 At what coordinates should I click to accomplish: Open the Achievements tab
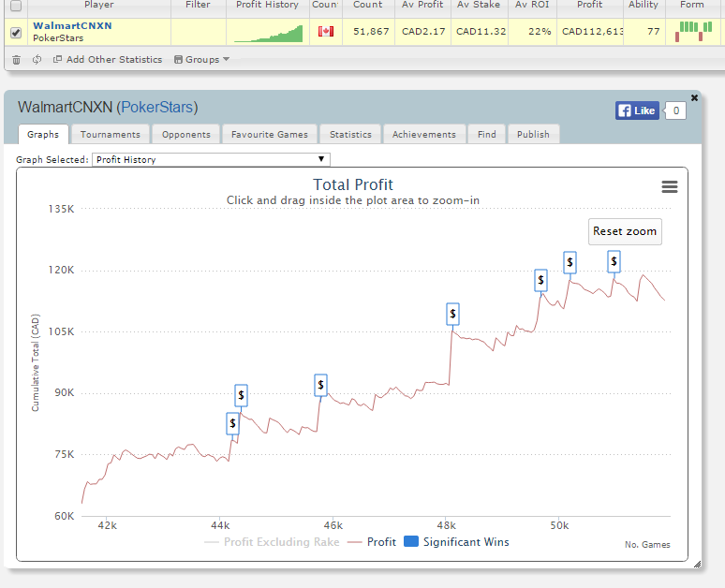pyautogui.click(x=424, y=135)
